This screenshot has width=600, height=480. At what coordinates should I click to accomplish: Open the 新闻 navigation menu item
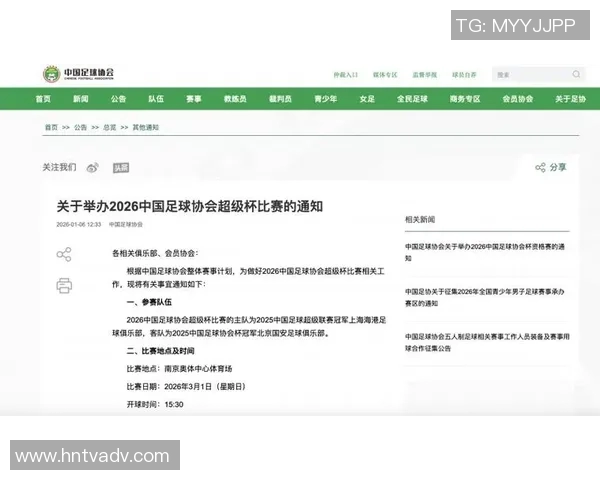81,99
